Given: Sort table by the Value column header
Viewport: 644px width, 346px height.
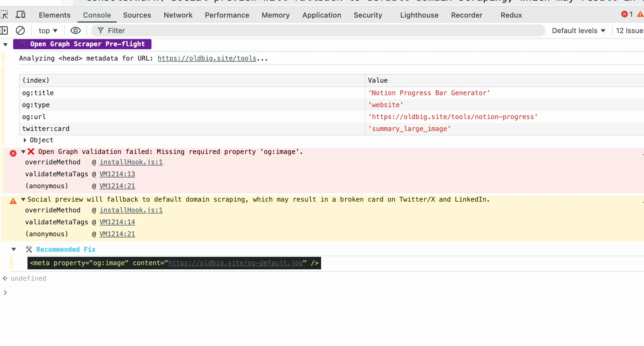Looking at the screenshot, I should point(505,81).
